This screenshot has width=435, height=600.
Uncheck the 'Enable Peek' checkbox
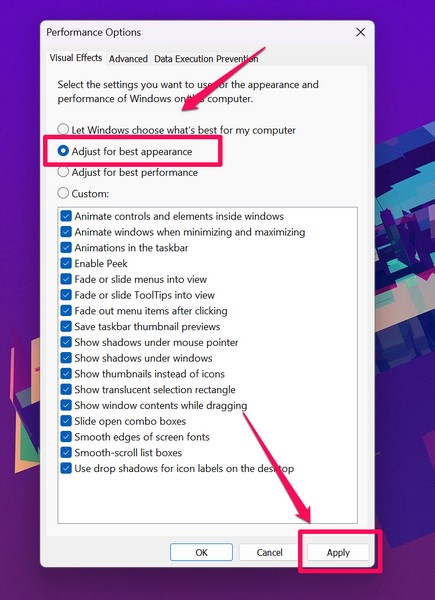tap(66, 263)
